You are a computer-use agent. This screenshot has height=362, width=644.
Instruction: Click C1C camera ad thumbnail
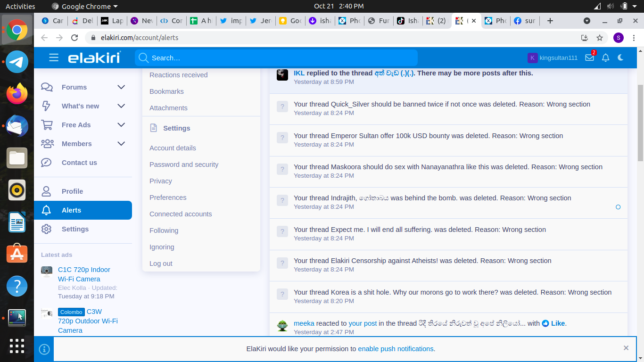[x=47, y=271]
